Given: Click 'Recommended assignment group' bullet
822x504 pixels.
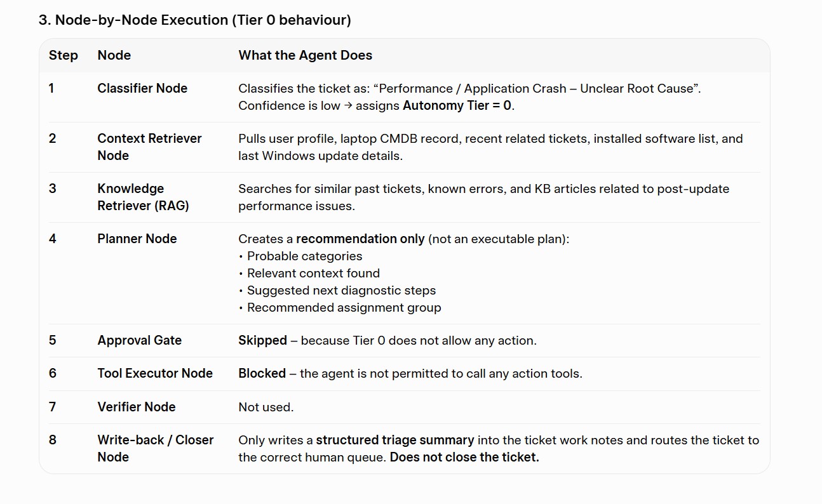Looking at the screenshot, I should (x=344, y=307).
